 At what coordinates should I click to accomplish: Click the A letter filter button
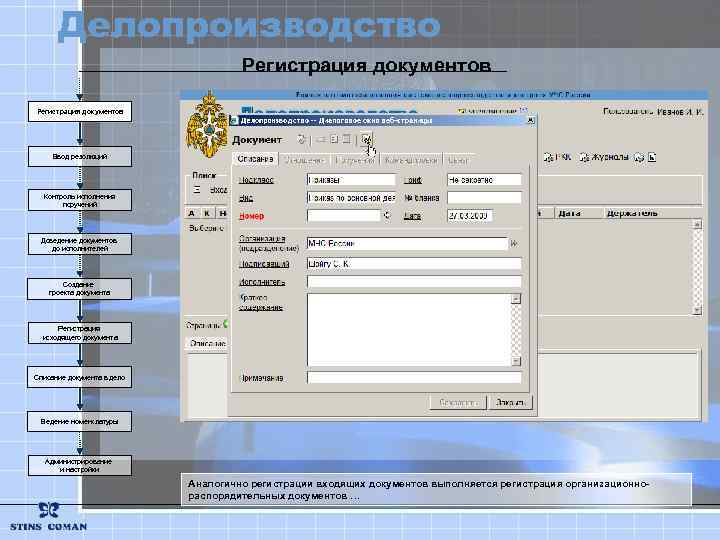coord(192,213)
